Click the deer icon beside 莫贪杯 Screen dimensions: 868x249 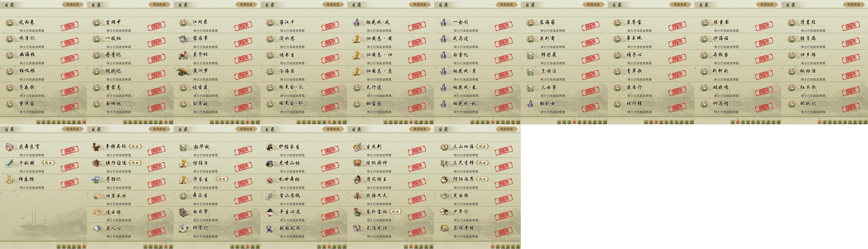coord(183,55)
